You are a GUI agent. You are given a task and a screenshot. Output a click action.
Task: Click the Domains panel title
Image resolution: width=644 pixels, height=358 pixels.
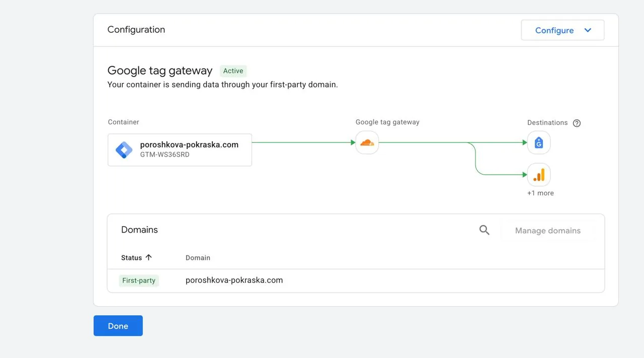click(139, 230)
